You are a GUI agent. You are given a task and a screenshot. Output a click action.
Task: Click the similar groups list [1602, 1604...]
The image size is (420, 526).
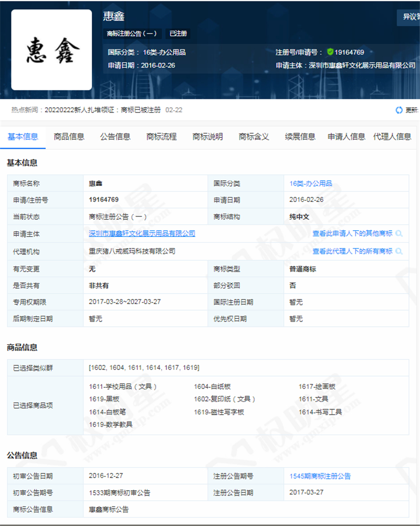(x=144, y=368)
